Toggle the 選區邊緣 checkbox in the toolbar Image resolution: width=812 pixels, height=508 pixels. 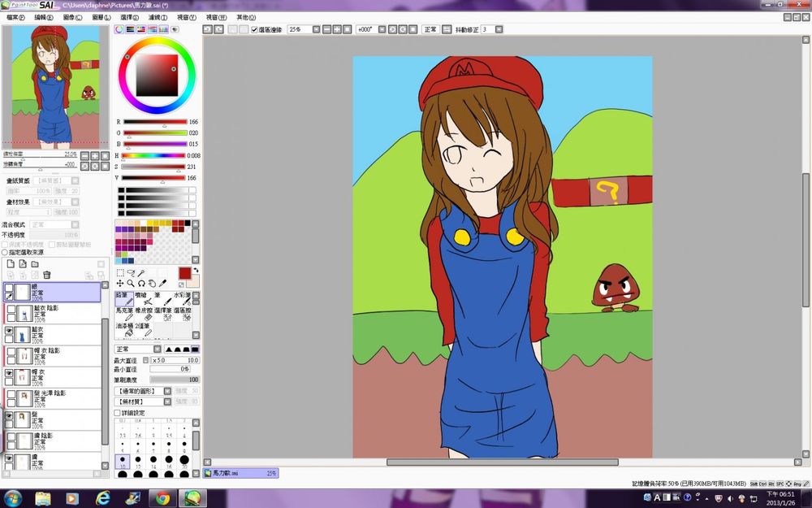254,29
